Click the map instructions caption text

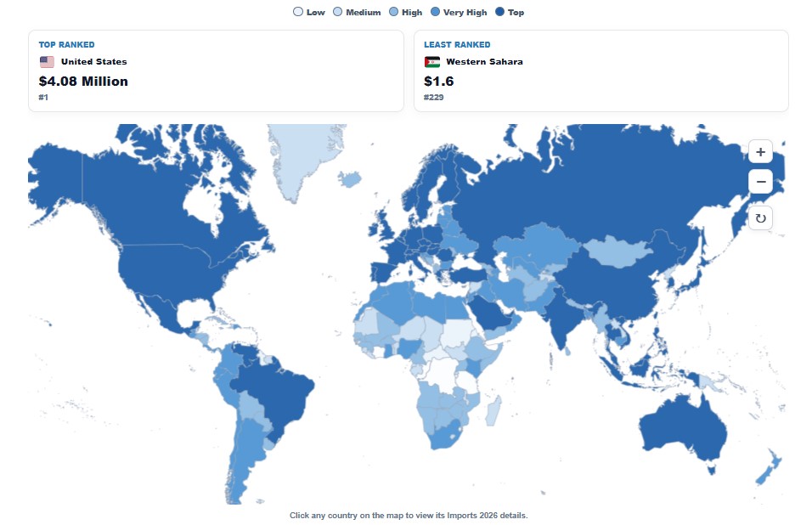click(409, 515)
